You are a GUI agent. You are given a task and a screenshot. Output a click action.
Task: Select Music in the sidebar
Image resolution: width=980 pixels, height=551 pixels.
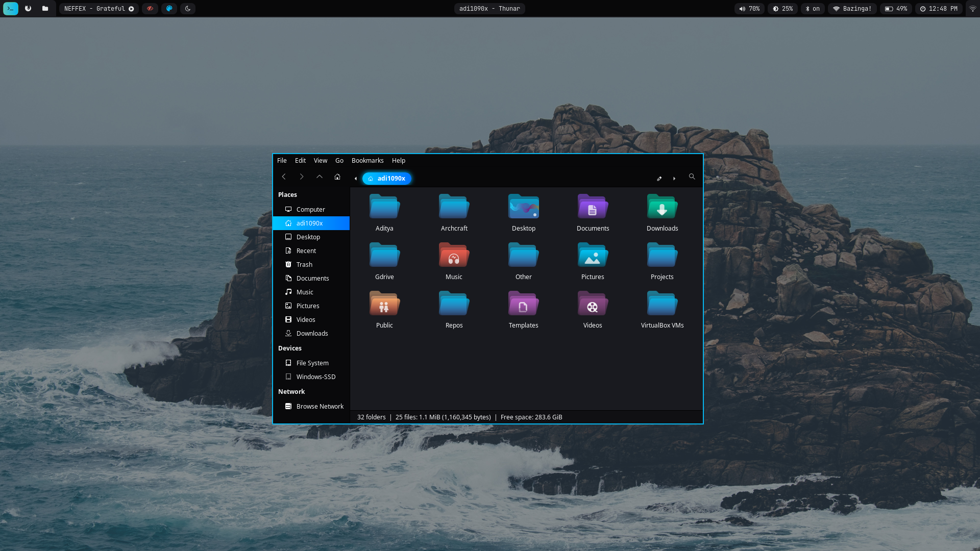(311, 292)
